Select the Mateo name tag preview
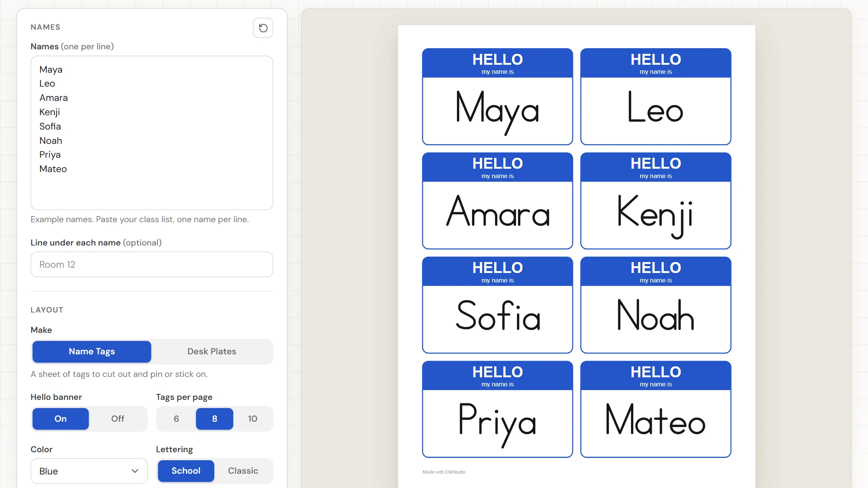Image resolution: width=868 pixels, height=488 pixels. point(656,409)
